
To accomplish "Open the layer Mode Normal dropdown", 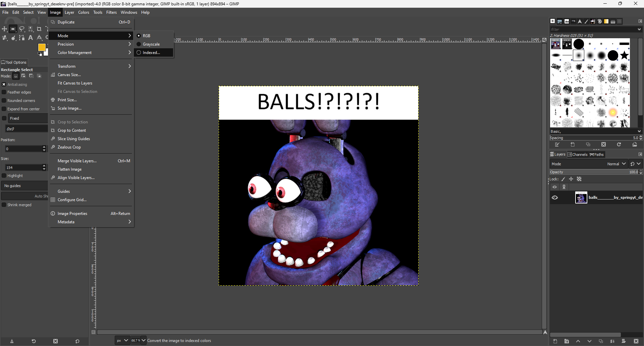I will [x=588, y=164].
